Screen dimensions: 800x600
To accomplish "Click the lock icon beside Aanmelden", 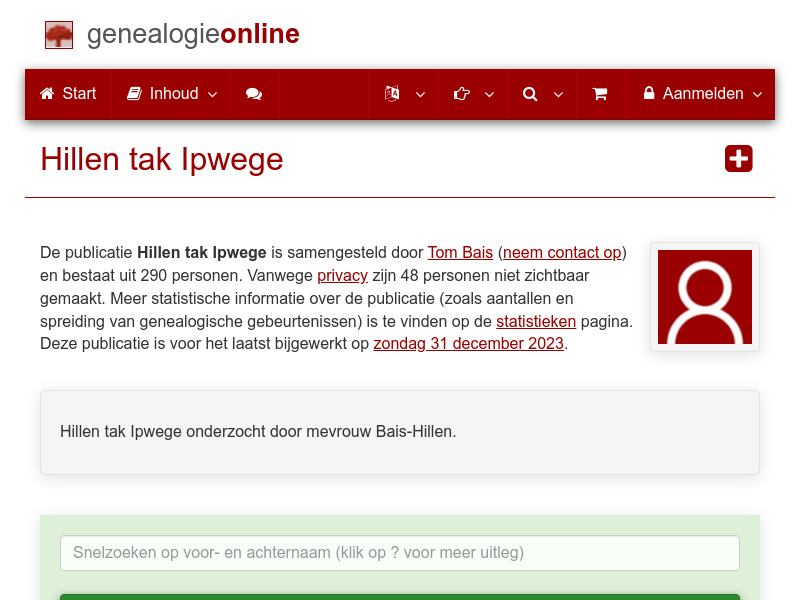I will tap(652, 94).
